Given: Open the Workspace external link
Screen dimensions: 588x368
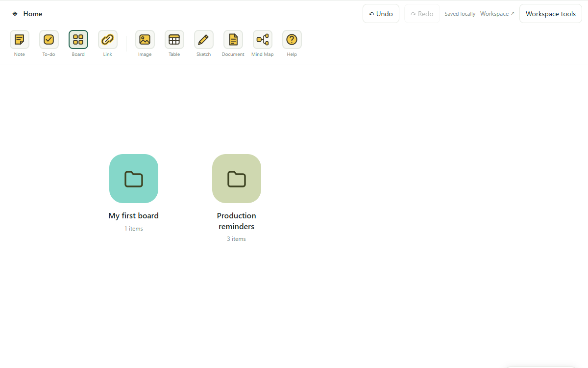Looking at the screenshot, I should [x=497, y=14].
